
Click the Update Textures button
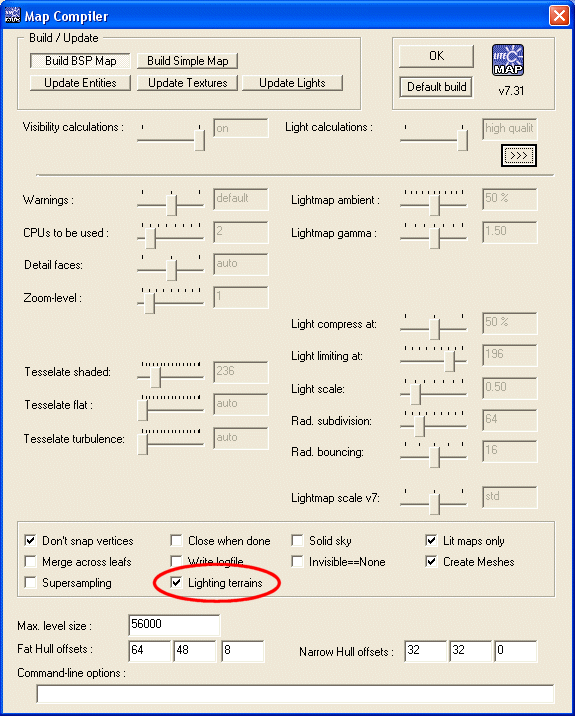[x=187, y=83]
